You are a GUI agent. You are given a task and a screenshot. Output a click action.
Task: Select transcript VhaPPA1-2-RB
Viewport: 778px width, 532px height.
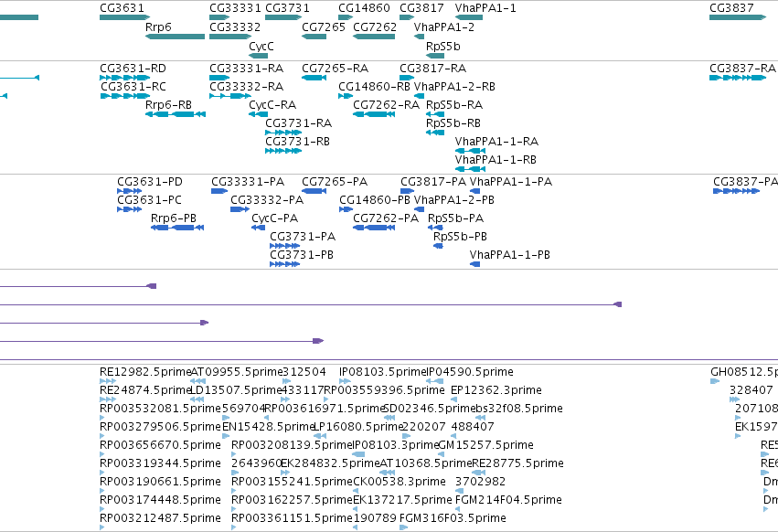pyautogui.click(x=454, y=86)
